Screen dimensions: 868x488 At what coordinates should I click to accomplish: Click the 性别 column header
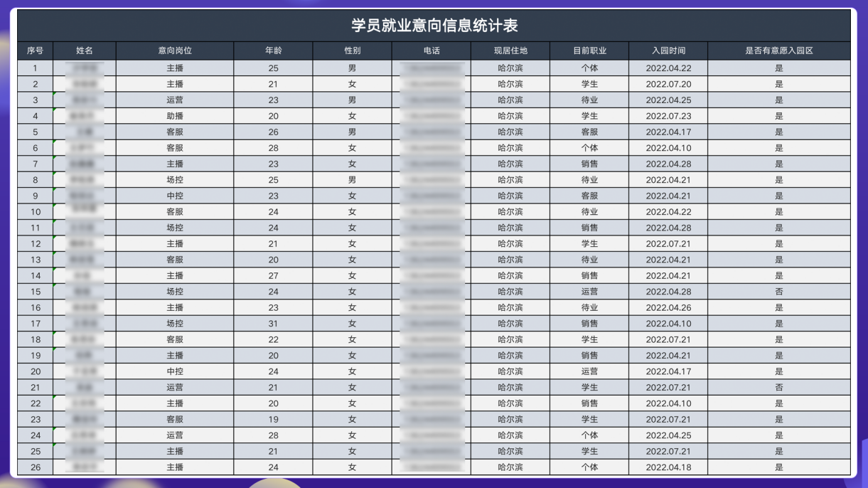[x=351, y=51]
